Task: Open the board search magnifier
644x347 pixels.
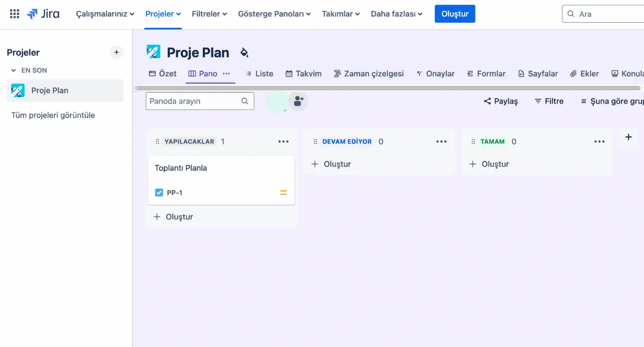Action: pyautogui.click(x=244, y=101)
